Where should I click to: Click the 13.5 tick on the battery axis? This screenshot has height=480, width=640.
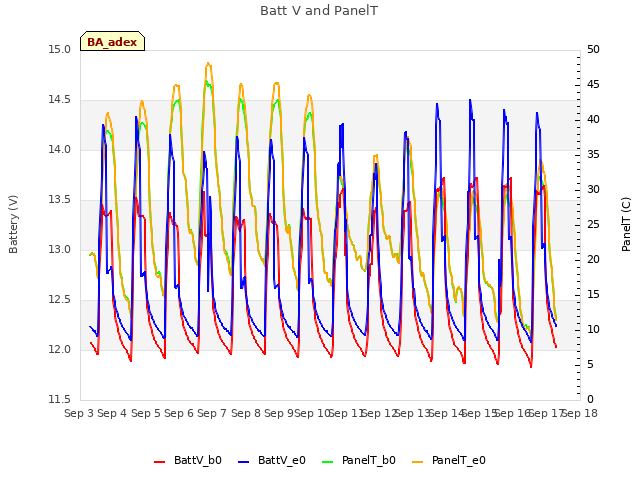60,200
